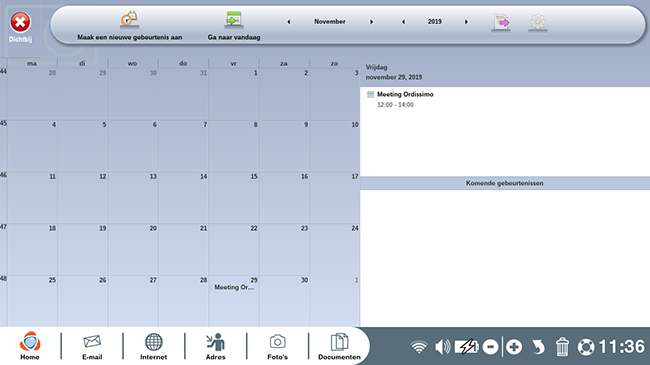Click week number 46
Screen dimensions: 650x365
click(3, 175)
